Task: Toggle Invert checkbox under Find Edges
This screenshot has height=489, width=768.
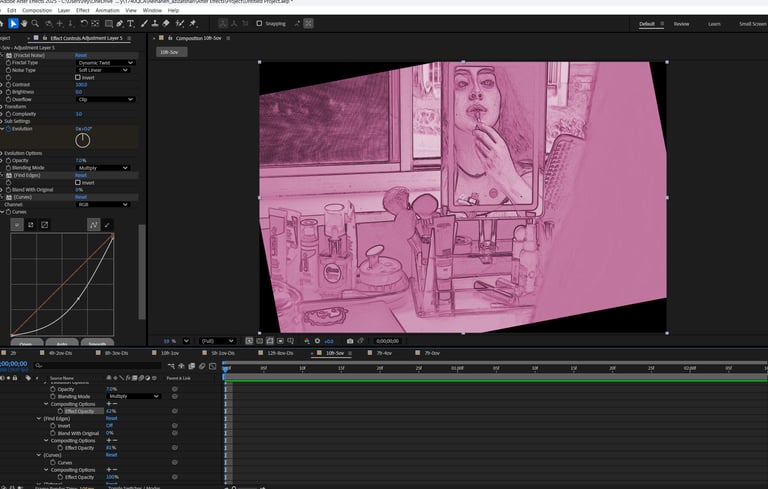Action: 79,182
